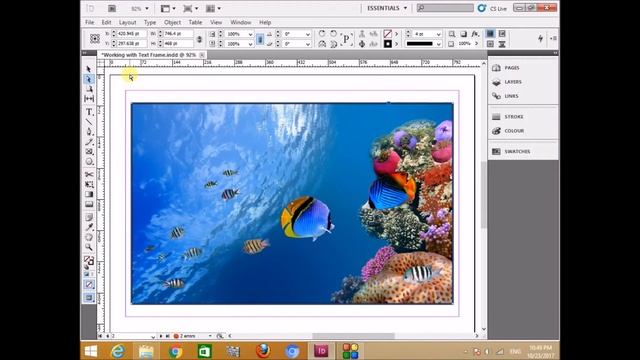Select the Free Transform tool
This screenshot has height=360, width=640.
tap(89, 184)
